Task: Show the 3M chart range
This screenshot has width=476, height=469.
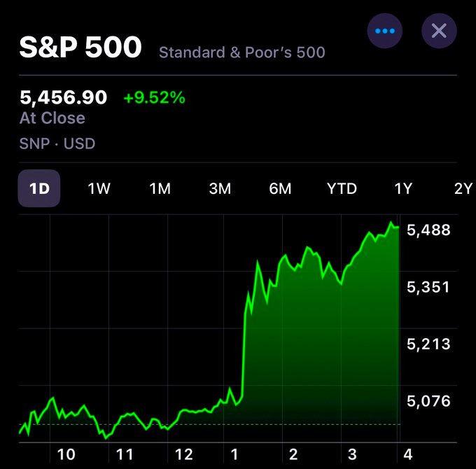Action: click(x=220, y=188)
